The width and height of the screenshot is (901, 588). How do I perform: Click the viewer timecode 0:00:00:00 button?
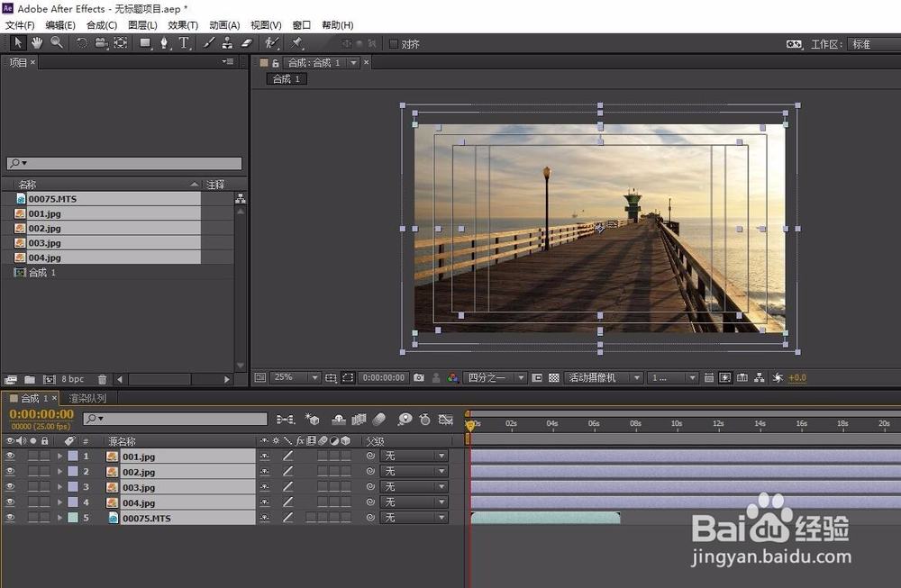[x=384, y=377]
